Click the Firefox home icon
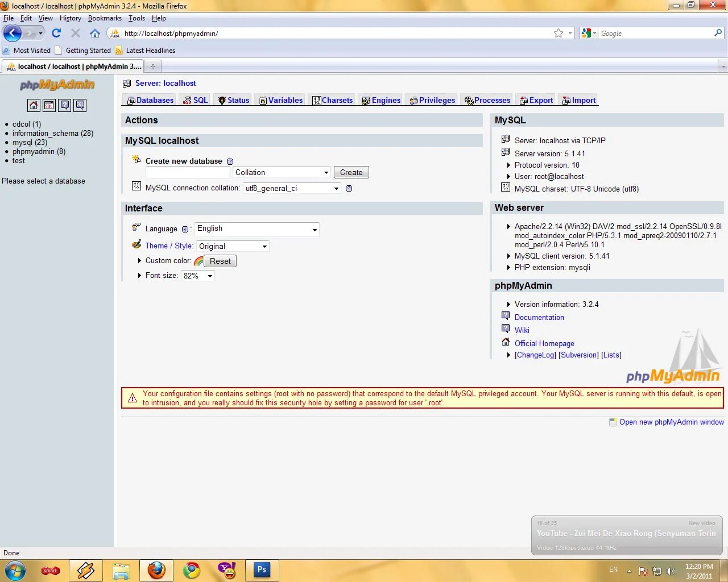The image size is (728, 582). 95,33
